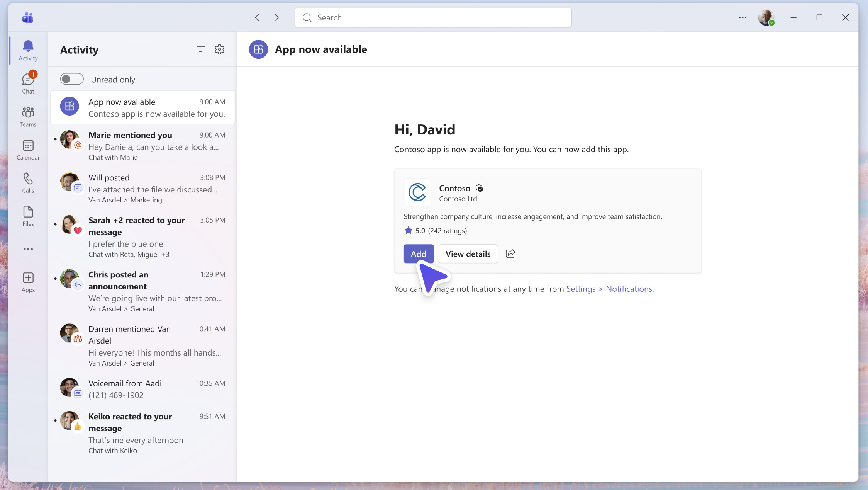This screenshot has height=490, width=868.
Task: Go back with the left arrow
Action: coord(257,17)
